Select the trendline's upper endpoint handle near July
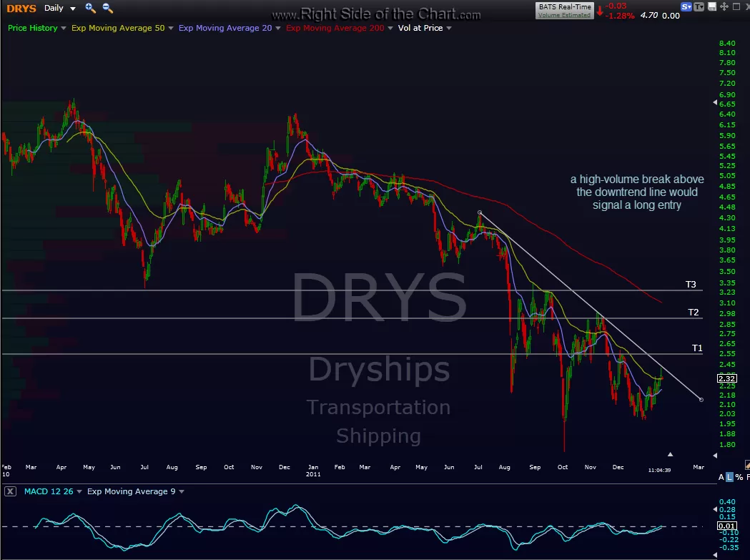Screen dimensions: 750x560 pyautogui.click(x=480, y=212)
